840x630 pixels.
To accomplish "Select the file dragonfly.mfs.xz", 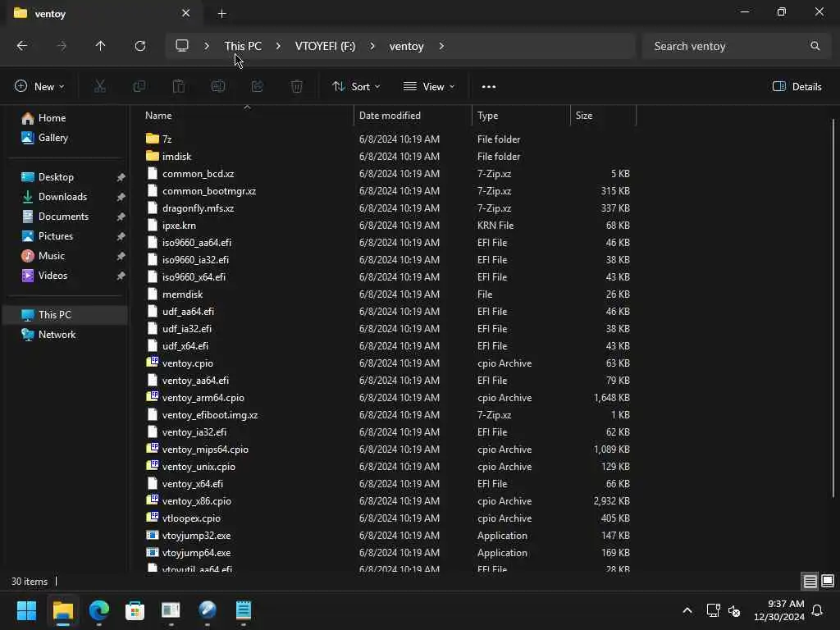I will click(x=198, y=208).
